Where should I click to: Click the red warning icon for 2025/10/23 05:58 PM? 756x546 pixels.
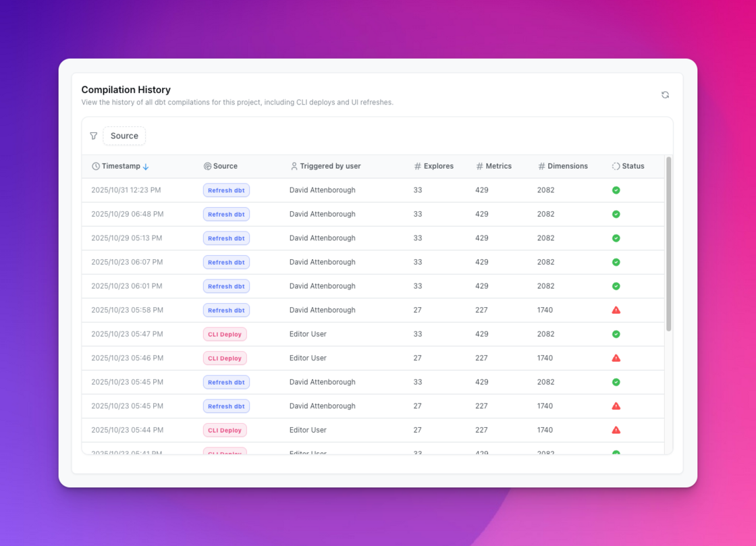click(x=616, y=310)
